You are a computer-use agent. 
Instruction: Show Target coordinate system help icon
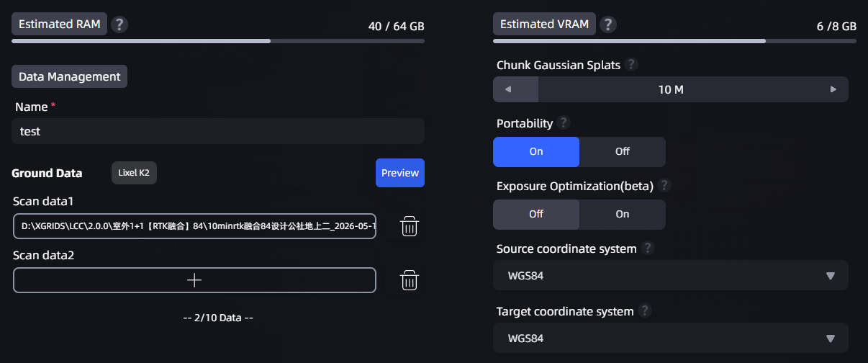click(645, 311)
